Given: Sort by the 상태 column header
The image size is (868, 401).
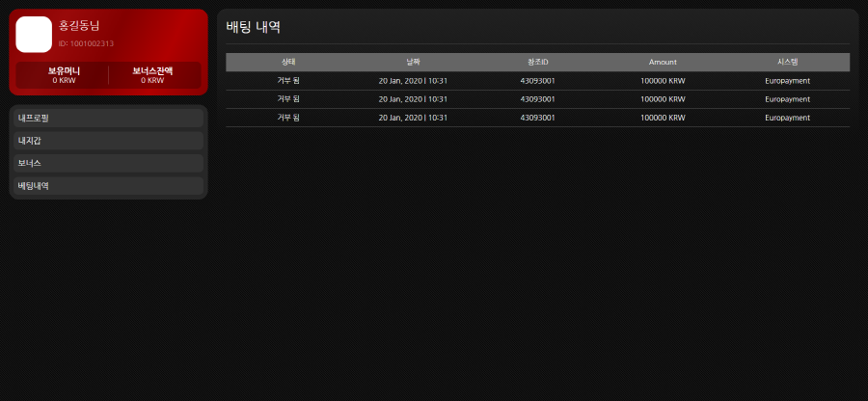Looking at the screenshot, I should [x=288, y=62].
